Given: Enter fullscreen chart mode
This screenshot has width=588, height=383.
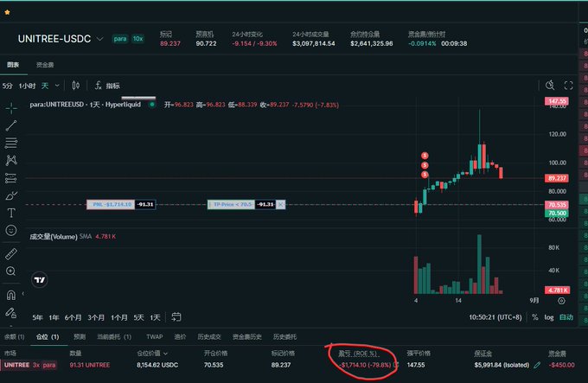Looking at the screenshot, I should 568,86.
